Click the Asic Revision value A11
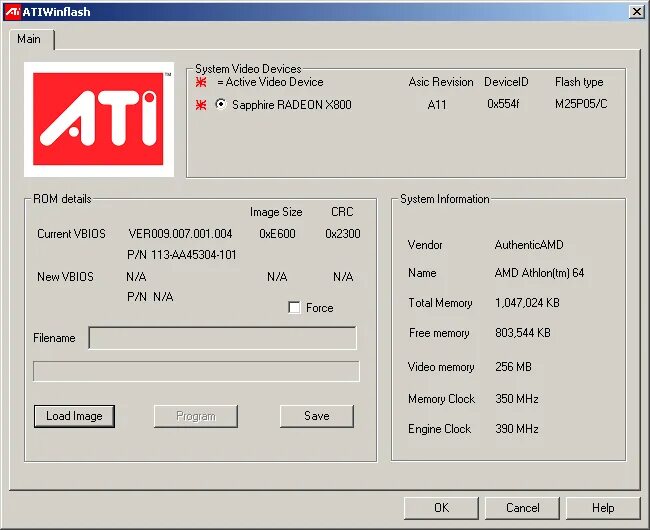This screenshot has width=650, height=530. point(437,104)
